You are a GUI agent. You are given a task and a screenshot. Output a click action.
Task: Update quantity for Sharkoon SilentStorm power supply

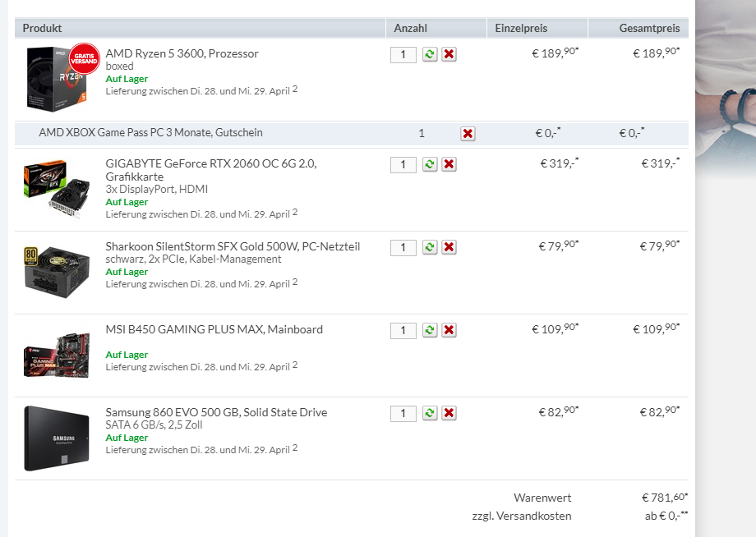[x=430, y=247]
